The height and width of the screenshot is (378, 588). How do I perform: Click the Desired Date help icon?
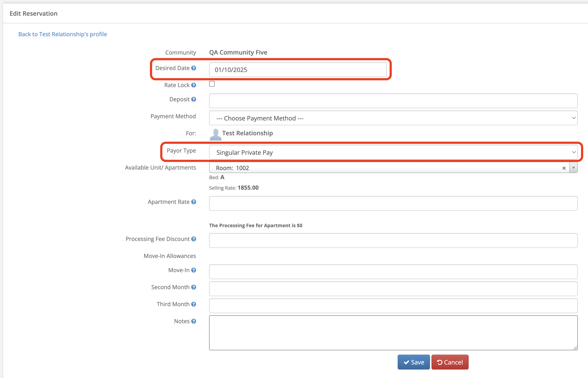pos(194,68)
